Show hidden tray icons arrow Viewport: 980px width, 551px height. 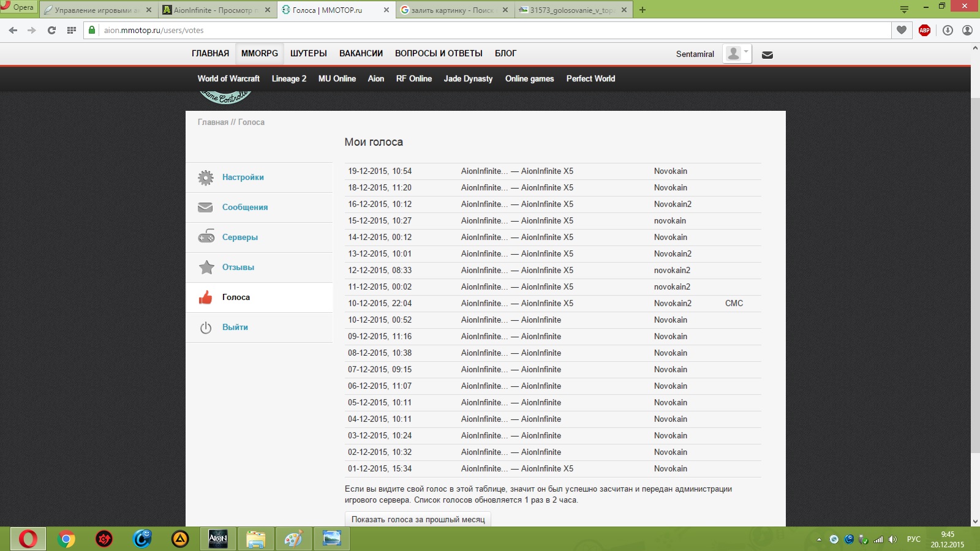coord(819,539)
